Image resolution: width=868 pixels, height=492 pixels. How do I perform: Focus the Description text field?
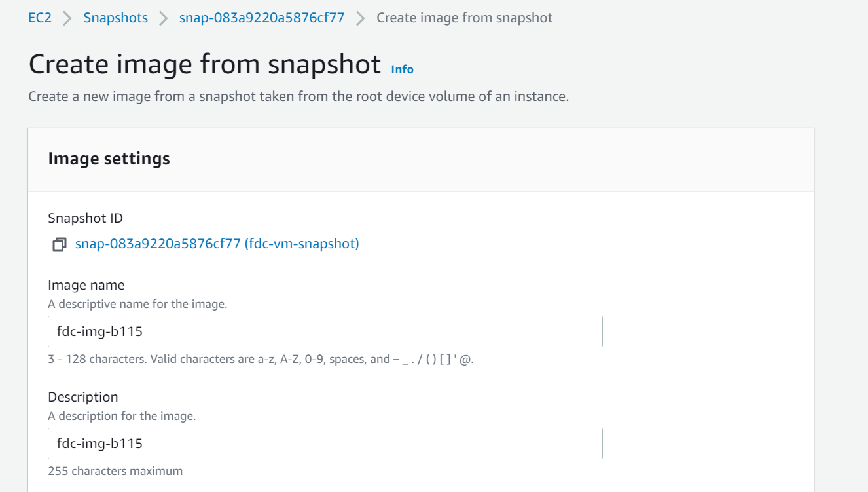325,444
